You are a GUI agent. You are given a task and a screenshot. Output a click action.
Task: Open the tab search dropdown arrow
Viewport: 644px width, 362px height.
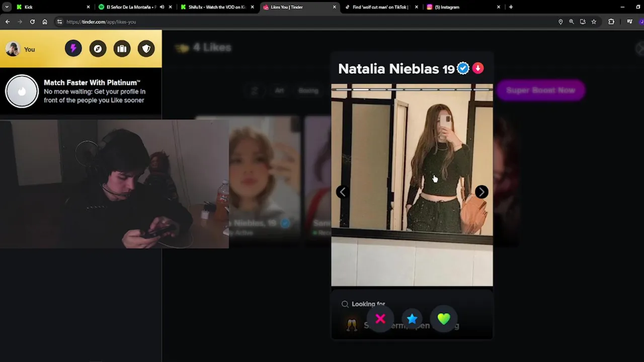(7, 7)
